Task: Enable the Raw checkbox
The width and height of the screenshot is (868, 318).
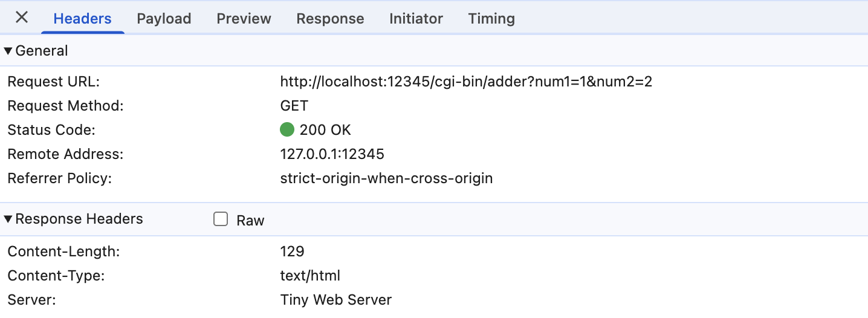Action: pos(221,219)
